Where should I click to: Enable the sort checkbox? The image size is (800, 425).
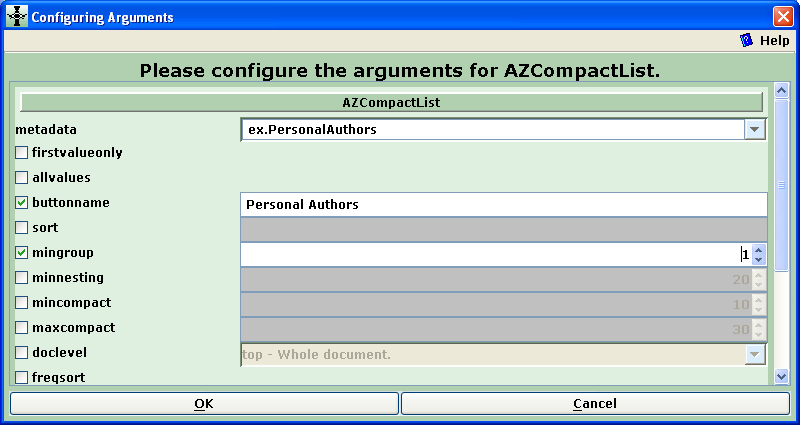[21, 228]
